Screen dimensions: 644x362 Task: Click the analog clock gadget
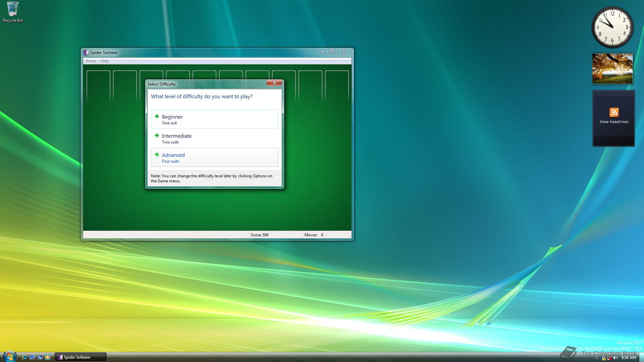tap(612, 27)
